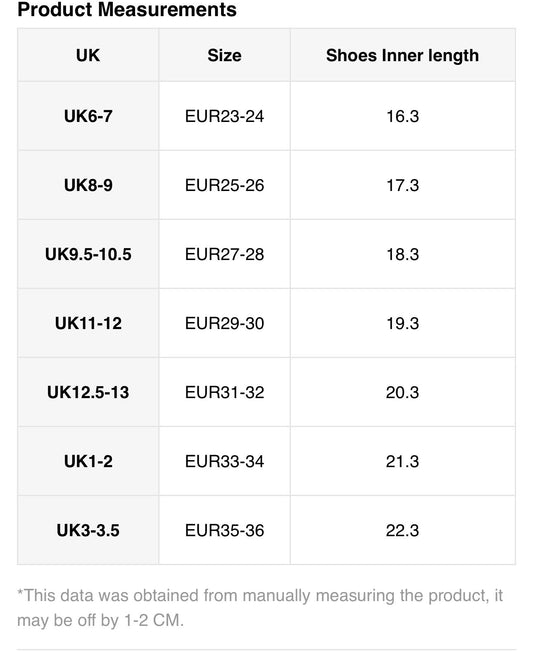The height and width of the screenshot is (654, 533).
Task: Click the EUR23-24 size cell
Action: tap(224, 116)
